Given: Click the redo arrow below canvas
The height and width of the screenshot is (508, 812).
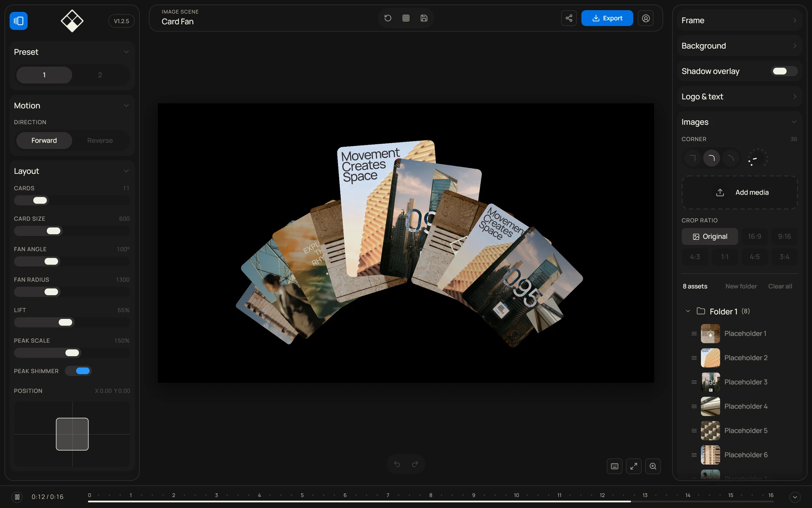Looking at the screenshot, I should (x=415, y=464).
